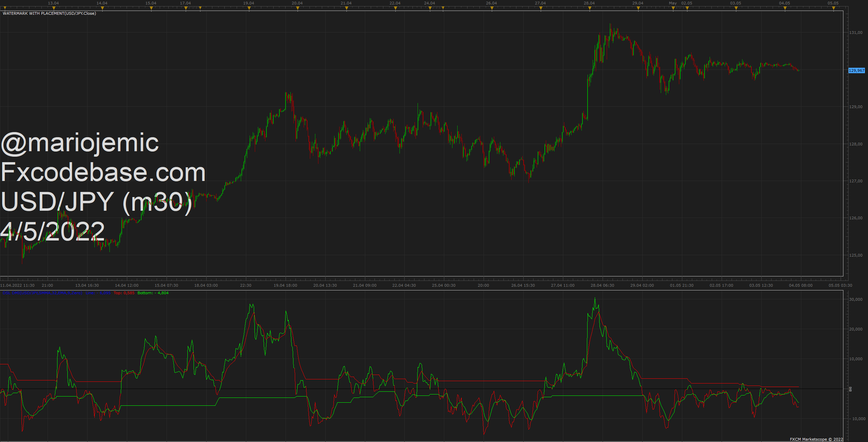
Task: Select the 28.04 day marker triangle
Action: tap(590, 9)
